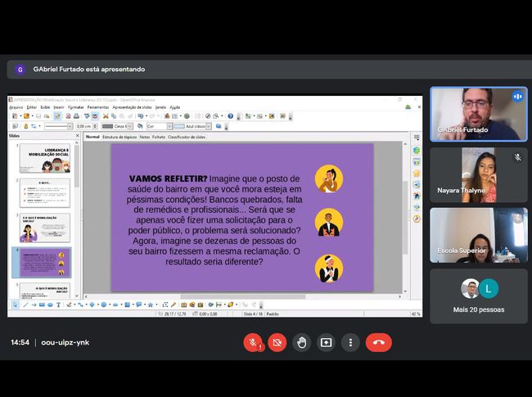
Task: Expand the 'Cinza 6' line color dropdown
Action: 130,126
